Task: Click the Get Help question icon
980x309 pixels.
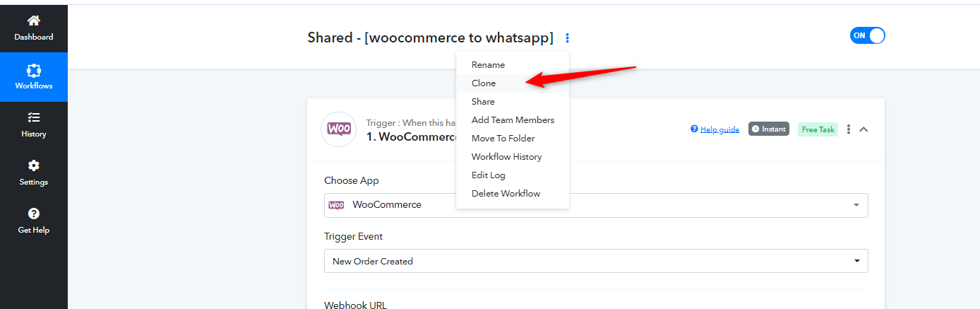Action: click(x=33, y=213)
